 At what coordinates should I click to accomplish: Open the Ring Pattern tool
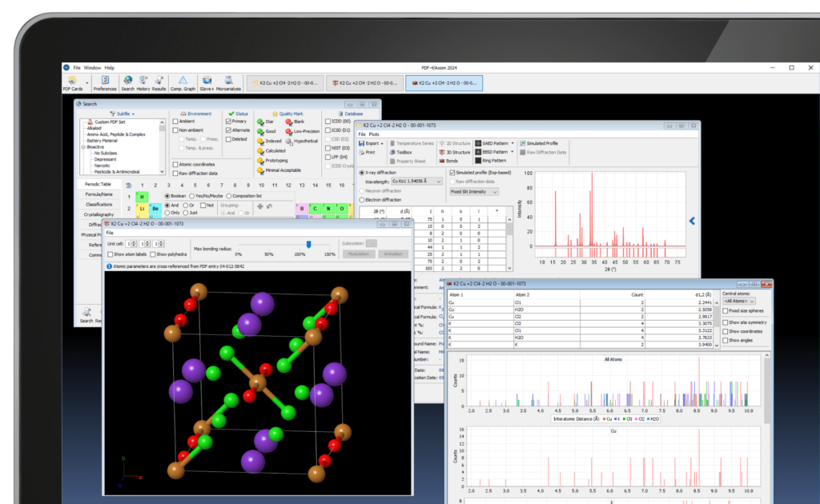491,161
